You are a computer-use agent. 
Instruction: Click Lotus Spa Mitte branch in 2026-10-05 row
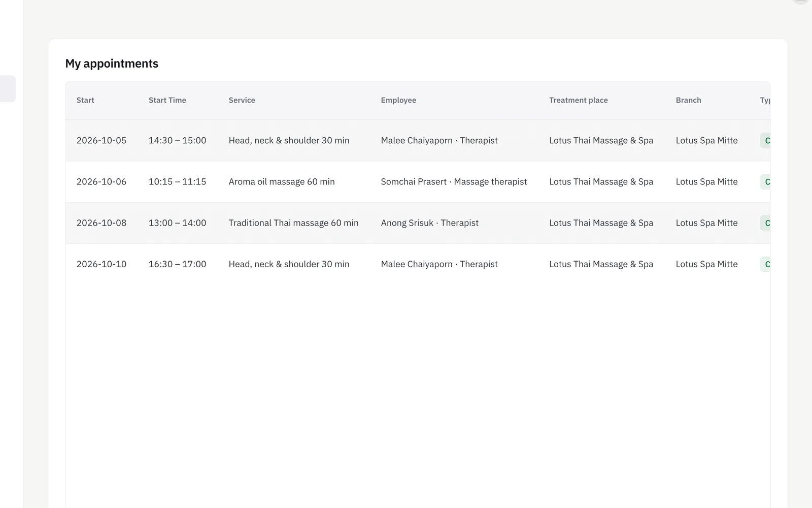tap(707, 140)
